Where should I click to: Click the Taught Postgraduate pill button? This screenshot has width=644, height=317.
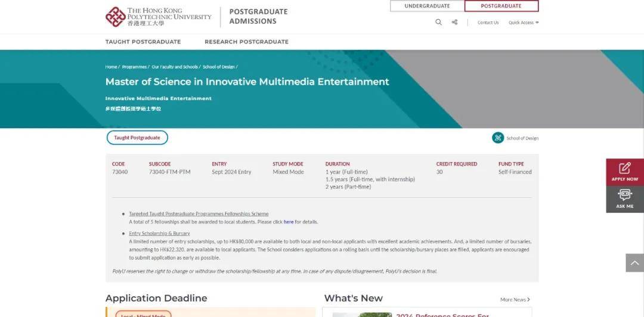click(x=137, y=138)
